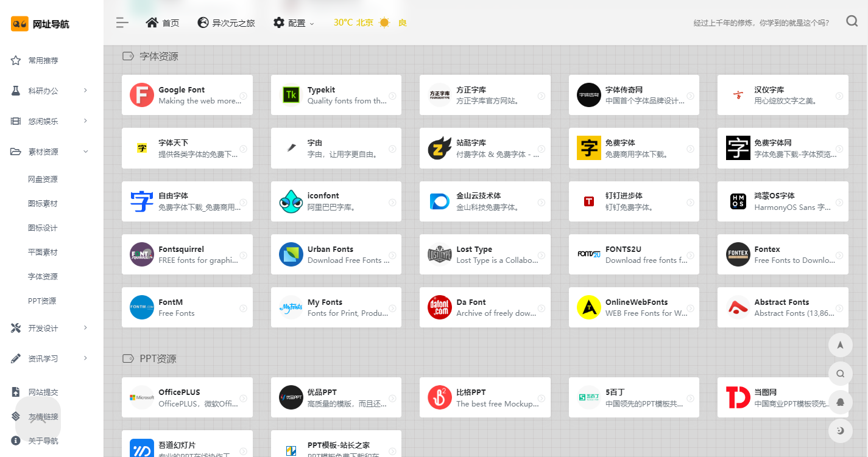Open the Fontsquirrel site card

(186, 254)
